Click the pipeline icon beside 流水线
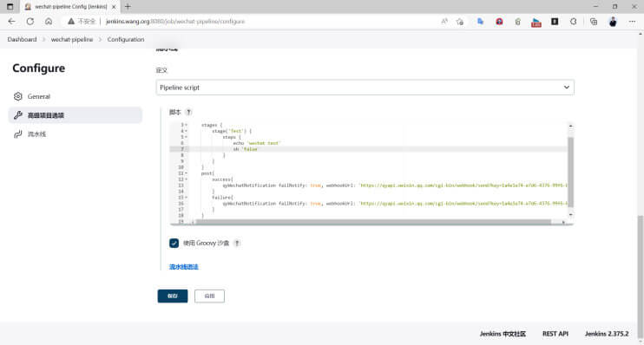The image size is (644, 345). coord(17,134)
